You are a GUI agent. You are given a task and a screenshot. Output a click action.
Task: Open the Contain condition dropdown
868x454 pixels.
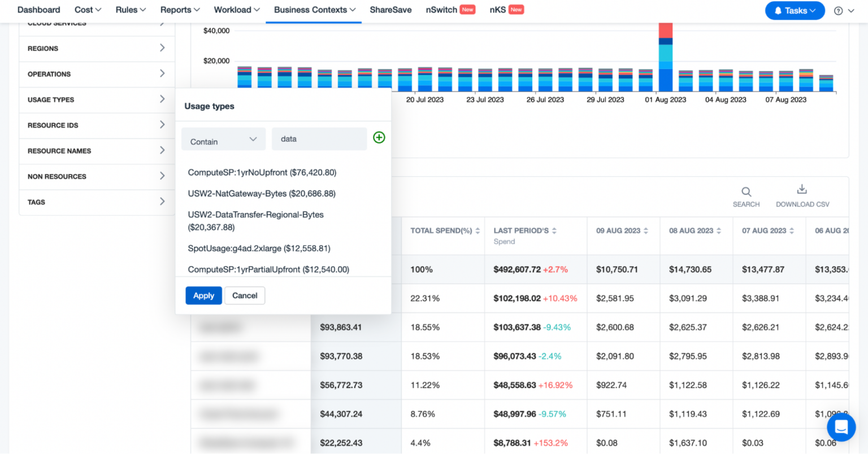click(223, 138)
